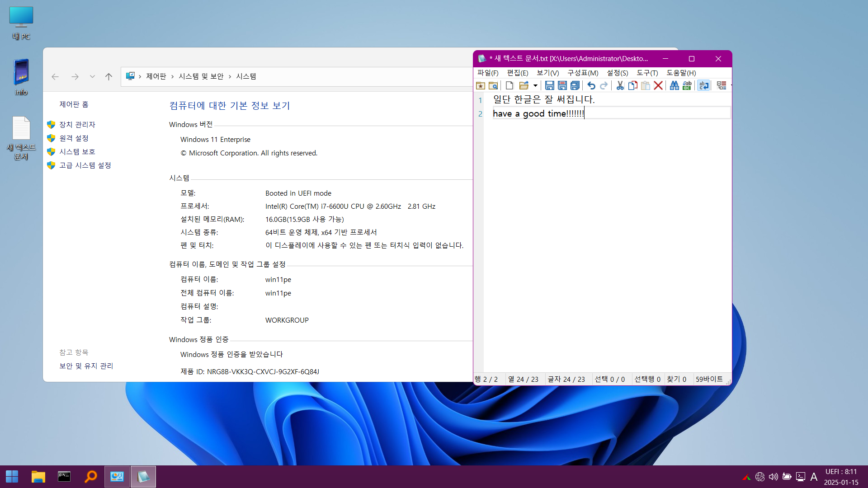The width and height of the screenshot is (868, 488).
Task: Open File Explorer from the taskbar
Action: point(38,477)
